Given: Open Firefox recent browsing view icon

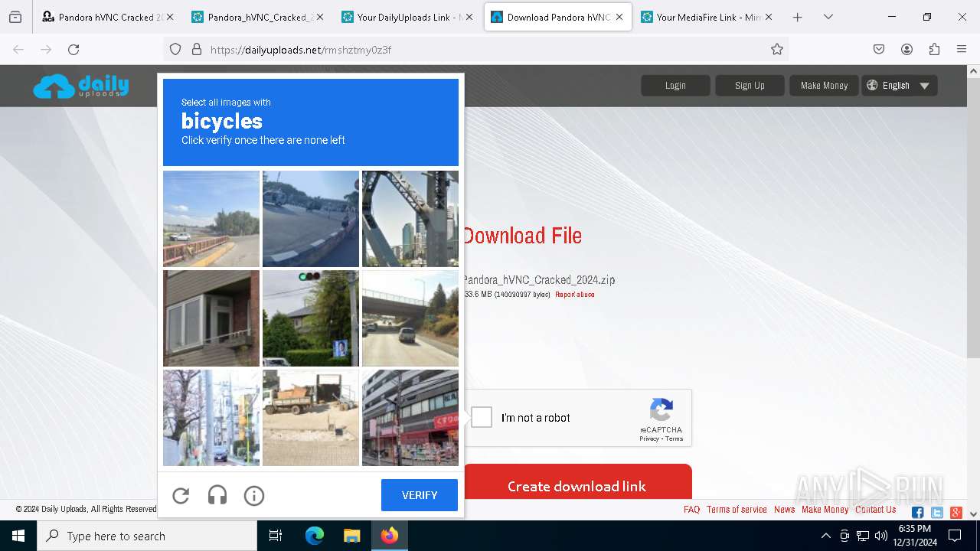Looking at the screenshot, I should pos(15,17).
